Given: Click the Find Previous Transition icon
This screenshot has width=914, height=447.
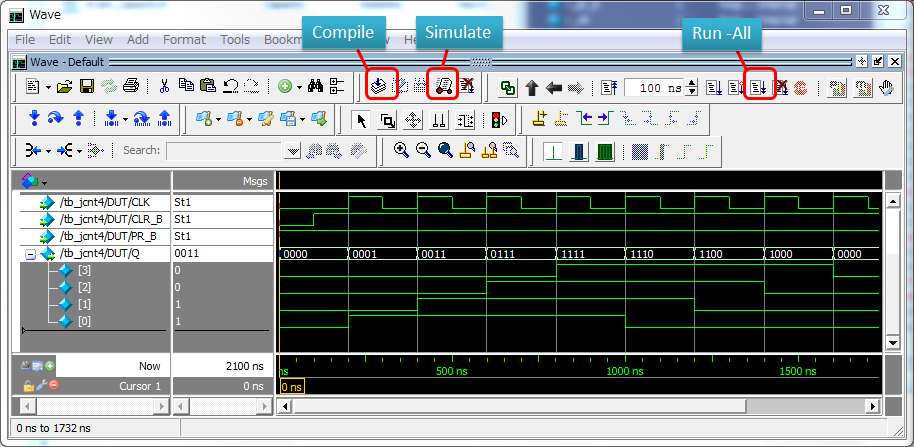Looking at the screenshot, I should (586, 119).
